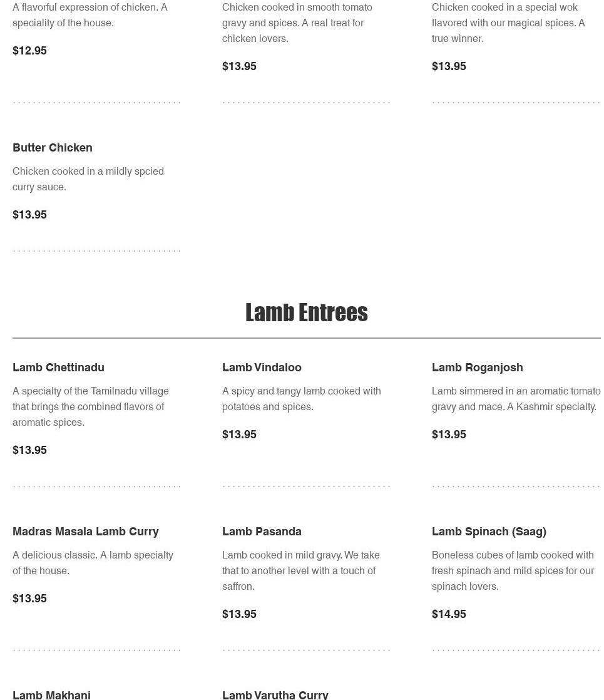Image resolution: width=604 pixels, height=700 pixels.
Task: Click the $12.95 price label
Action: pos(29,51)
